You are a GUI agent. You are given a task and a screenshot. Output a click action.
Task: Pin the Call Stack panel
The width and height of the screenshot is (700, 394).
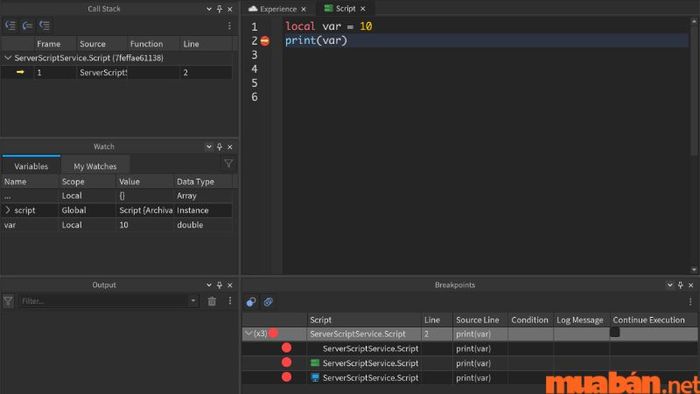point(219,9)
